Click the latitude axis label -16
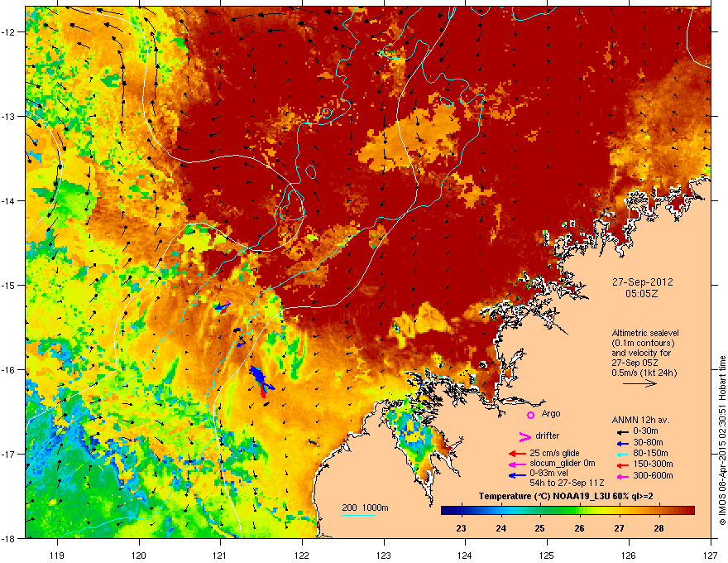 [x=8, y=370]
